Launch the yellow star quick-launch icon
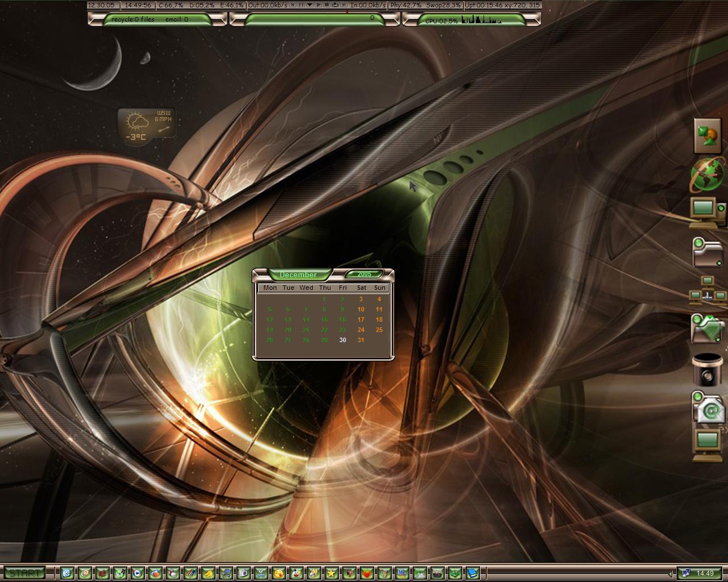 pos(331,573)
